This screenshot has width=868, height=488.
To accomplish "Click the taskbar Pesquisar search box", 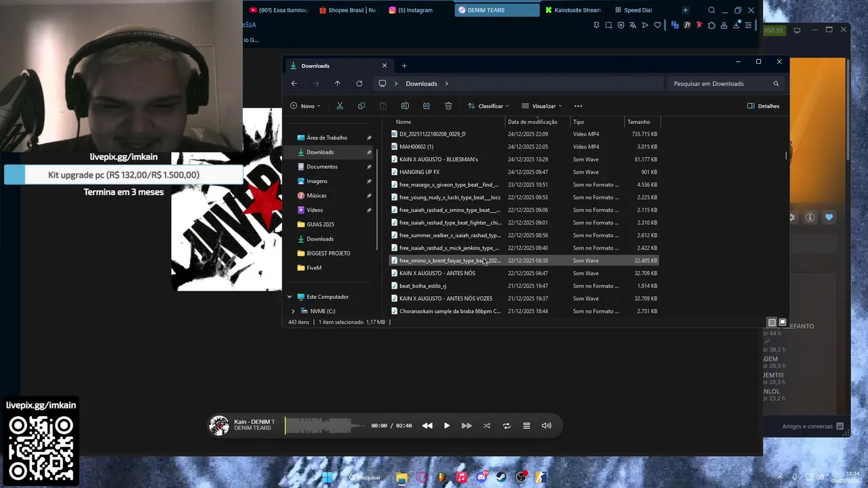I will coord(366,477).
